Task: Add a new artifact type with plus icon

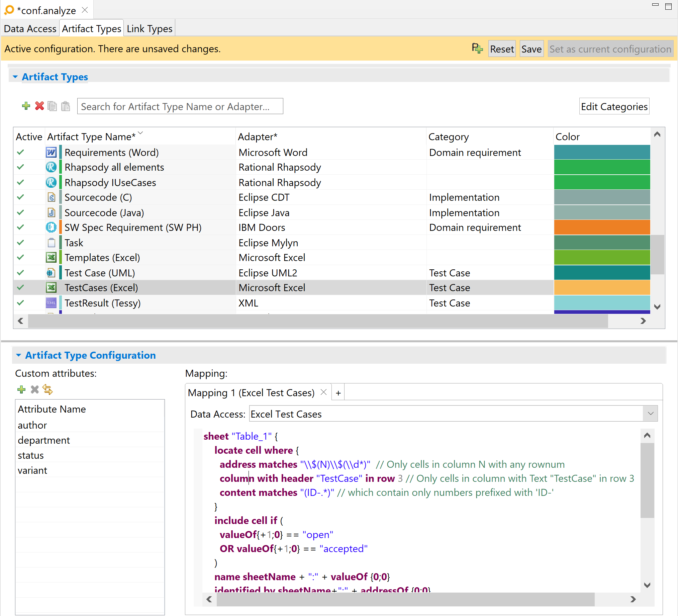Action: [x=26, y=106]
